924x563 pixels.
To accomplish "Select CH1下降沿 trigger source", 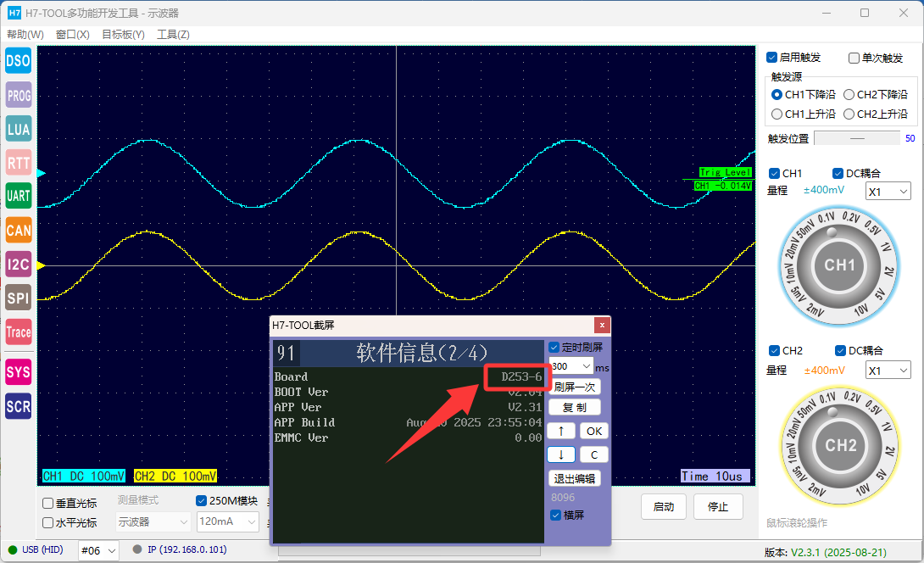I will coord(776,94).
